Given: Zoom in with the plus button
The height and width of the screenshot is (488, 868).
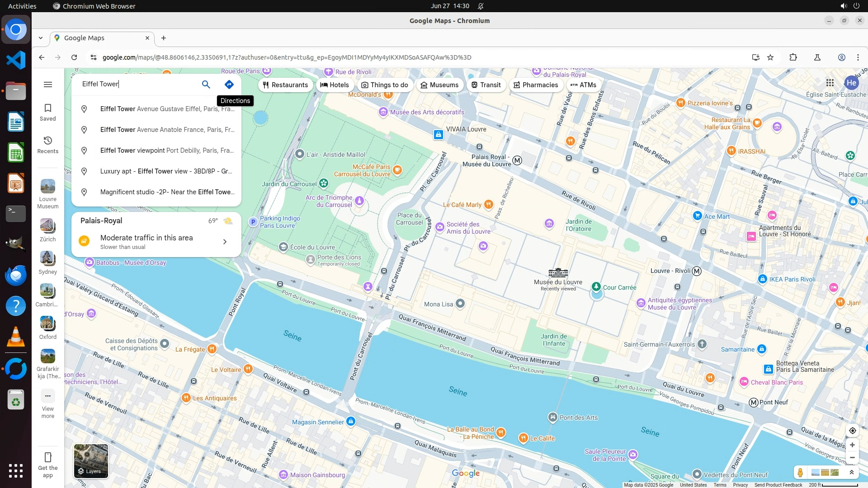Looking at the screenshot, I should [852, 445].
